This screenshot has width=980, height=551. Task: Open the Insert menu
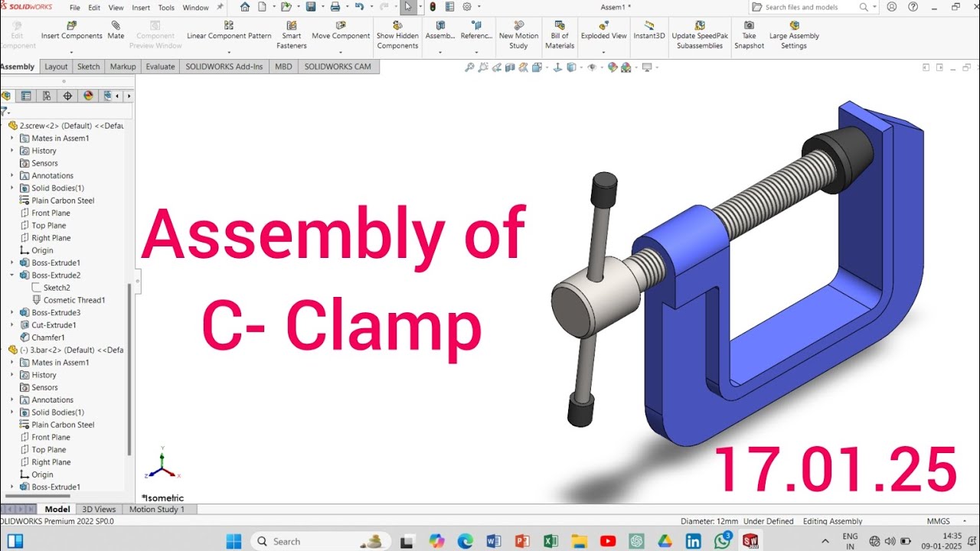click(x=141, y=8)
